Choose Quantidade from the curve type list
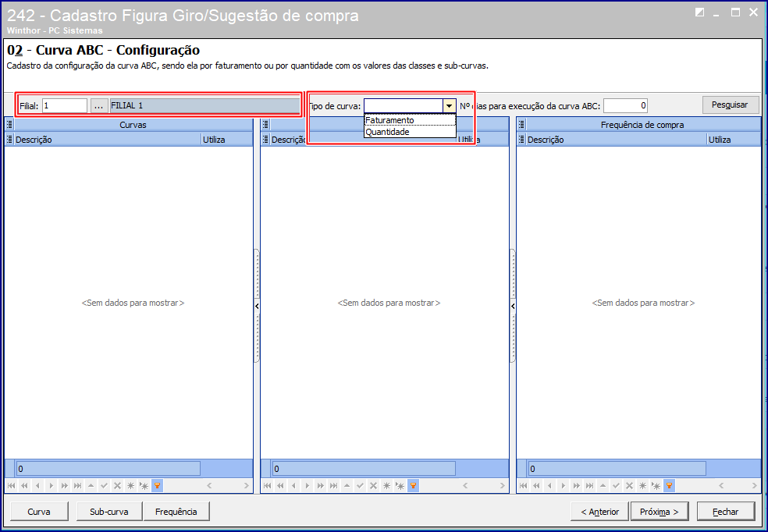The height and width of the screenshot is (532, 768). click(410, 132)
